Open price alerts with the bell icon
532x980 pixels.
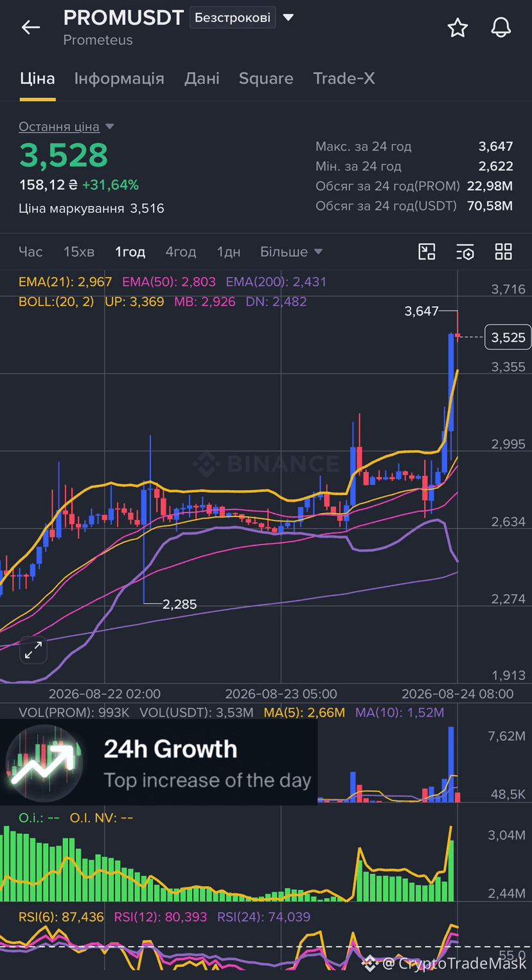[x=501, y=28]
